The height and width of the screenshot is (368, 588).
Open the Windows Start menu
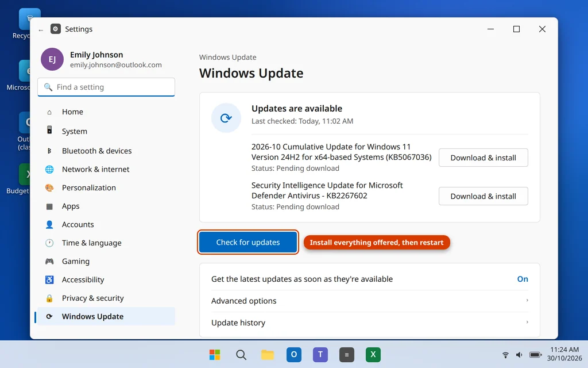click(x=215, y=354)
